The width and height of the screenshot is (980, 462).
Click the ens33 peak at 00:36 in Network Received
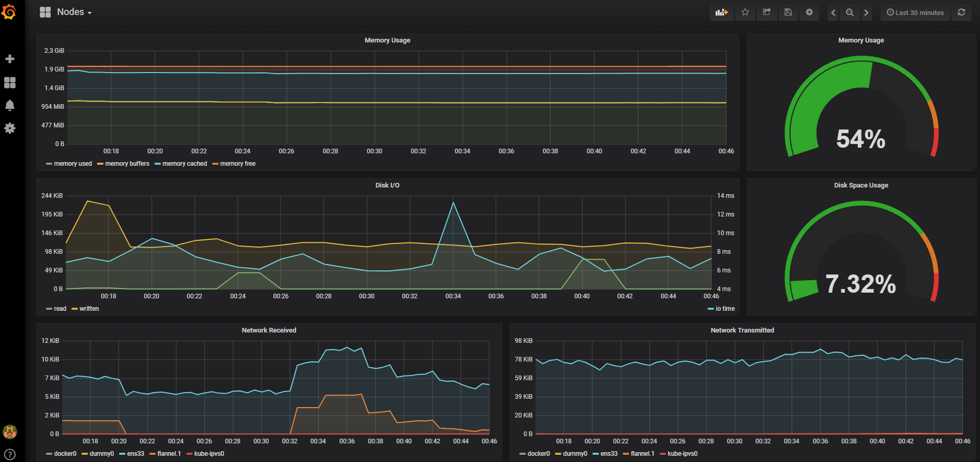(347, 348)
